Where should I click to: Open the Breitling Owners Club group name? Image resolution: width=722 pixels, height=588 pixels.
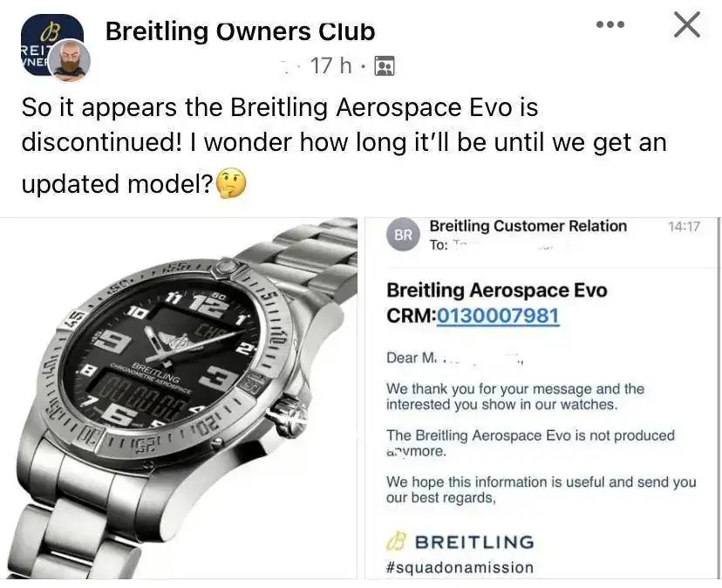point(240,31)
